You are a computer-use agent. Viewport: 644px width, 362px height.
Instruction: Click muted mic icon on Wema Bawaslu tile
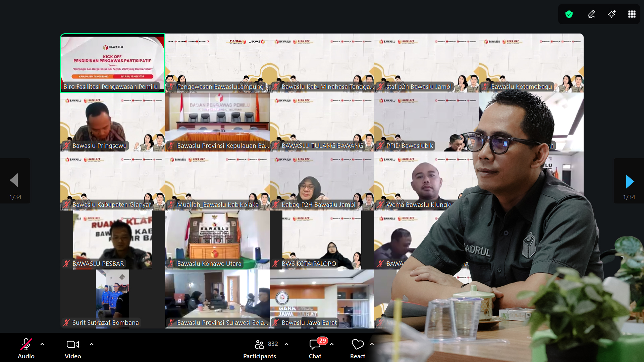380,205
